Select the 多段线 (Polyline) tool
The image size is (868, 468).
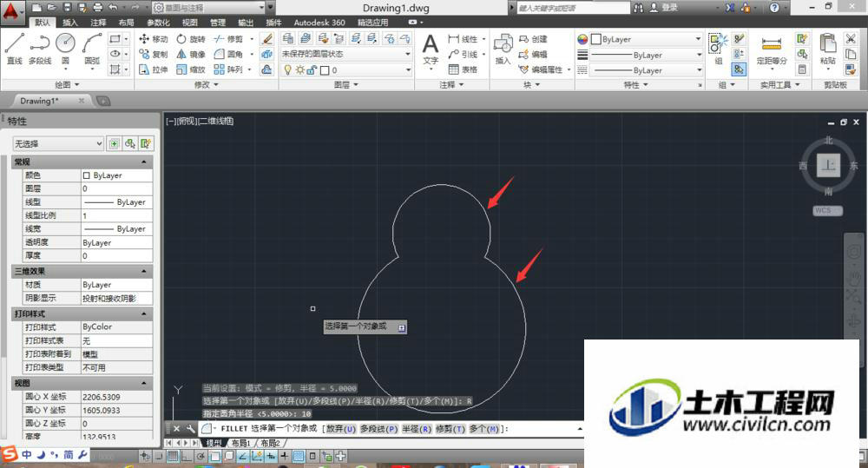[x=40, y=49]
